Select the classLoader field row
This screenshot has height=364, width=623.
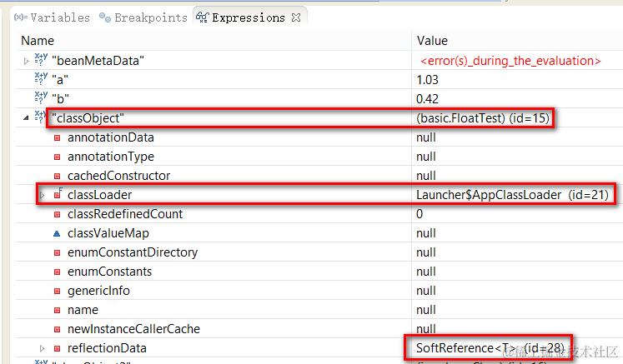click(x=319, y=195)
